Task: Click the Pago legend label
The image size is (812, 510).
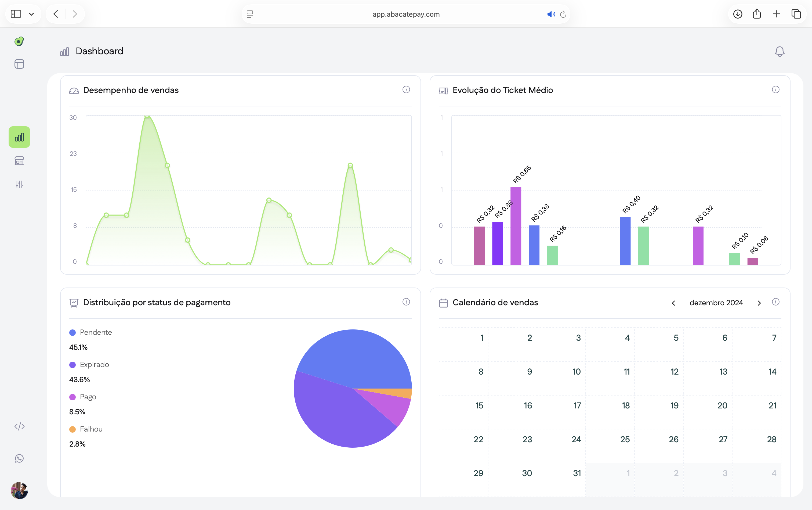Action: (x=88, y=397)
